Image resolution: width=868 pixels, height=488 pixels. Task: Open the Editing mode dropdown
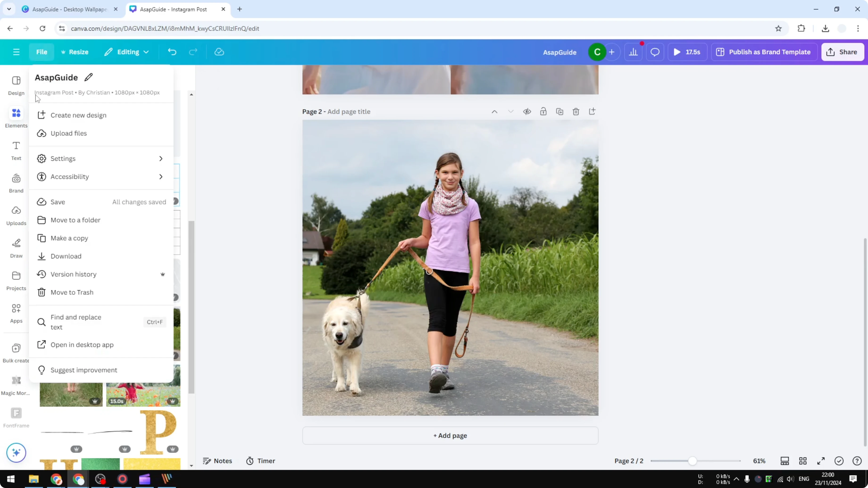coord(127,52)
